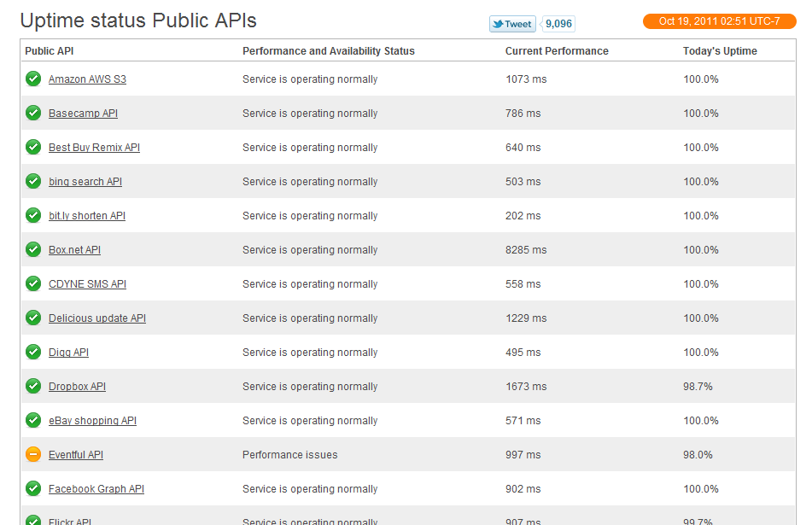This screenshot has height=525, width=812.
Task: Click the green status icon for Dropbox API
Action: click(x=33, y=387)
